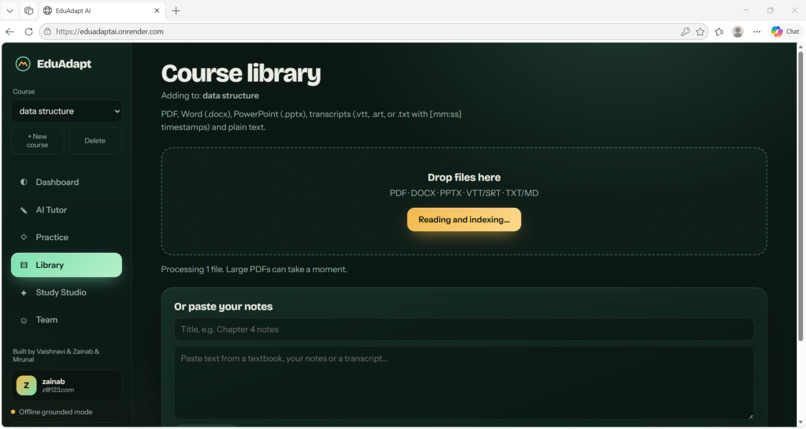806x429 pixels.
Task: Delete the selected course
Action: 95,141
